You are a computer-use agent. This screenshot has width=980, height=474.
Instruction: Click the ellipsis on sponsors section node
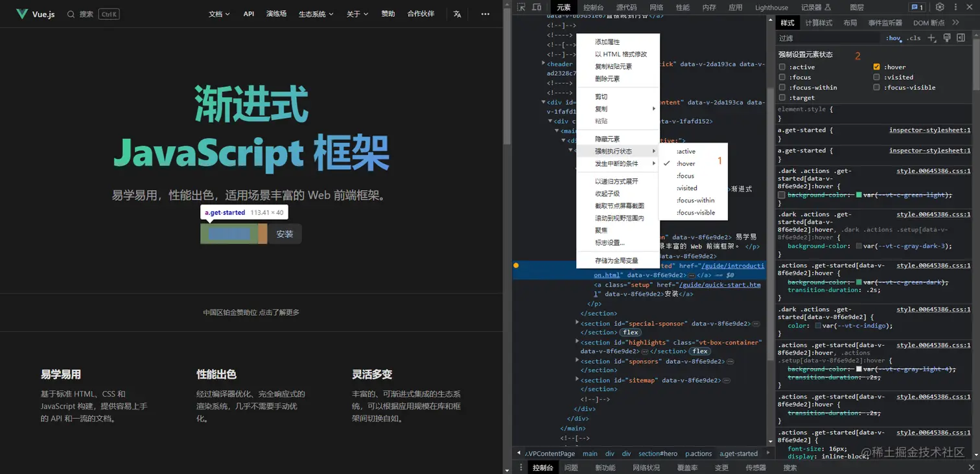[730, 362]
